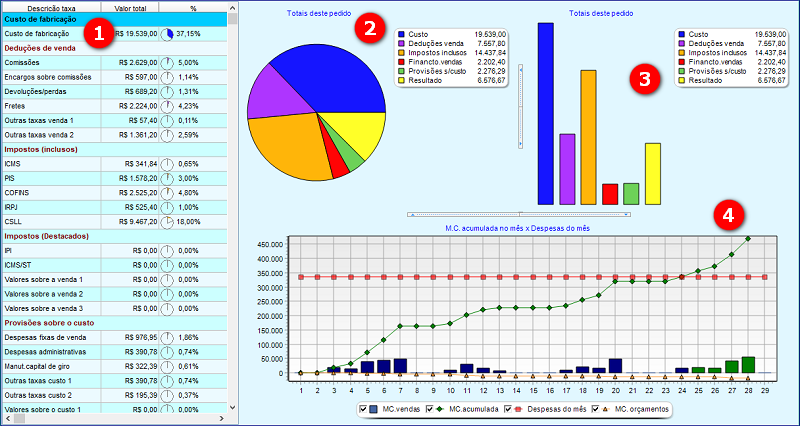Toggle Despesas do mês series checkbox
The height and width of the screenshot is (426, 800).
pos(508,409)
